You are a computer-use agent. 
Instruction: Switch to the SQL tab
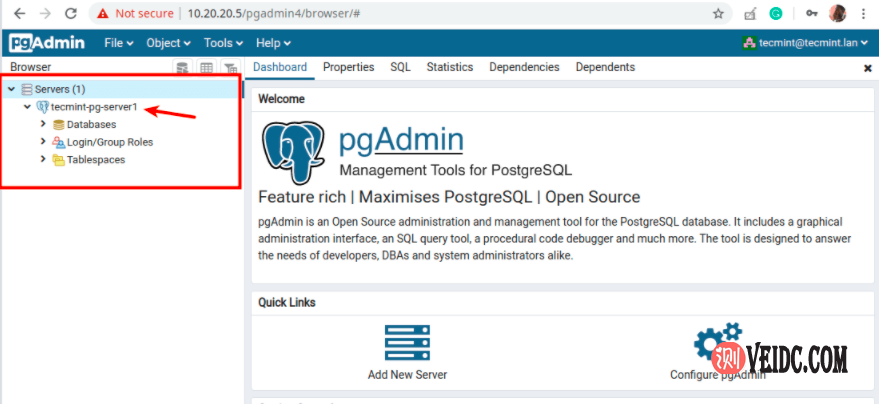[x=400, y=67]
